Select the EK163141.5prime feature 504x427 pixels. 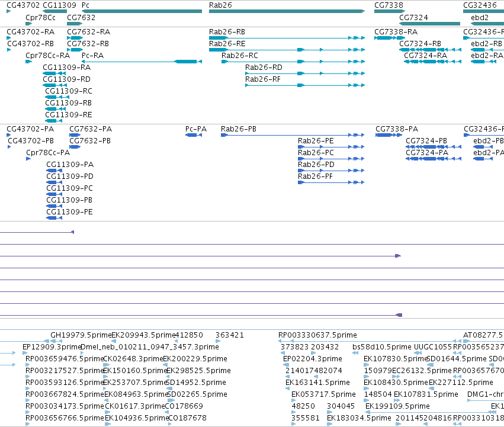[317, 383]
